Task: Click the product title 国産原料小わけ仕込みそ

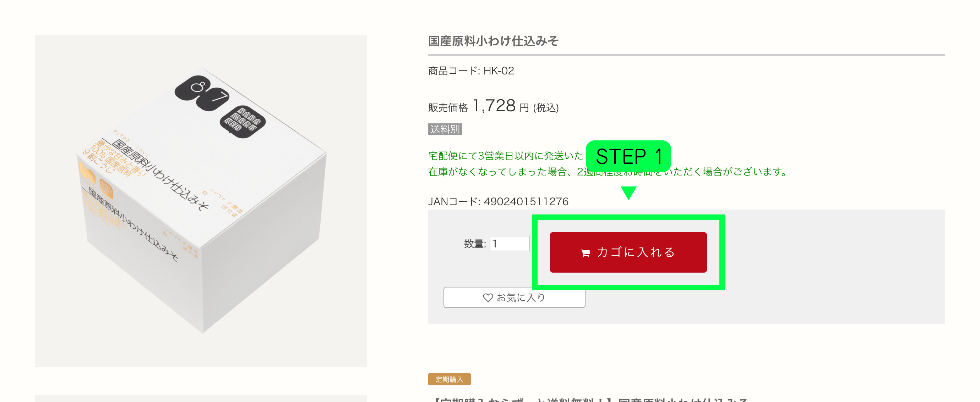Action: pos(493,41)
